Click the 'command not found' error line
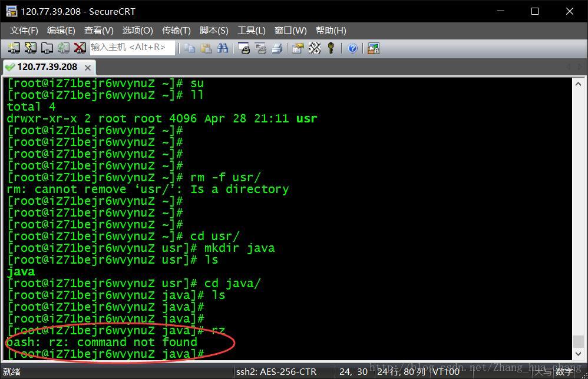 102,343
